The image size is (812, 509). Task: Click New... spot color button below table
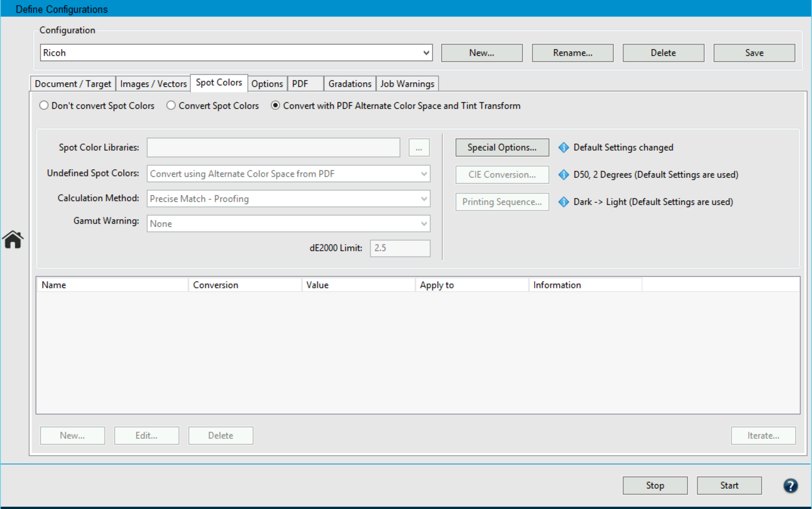[73, 435]
